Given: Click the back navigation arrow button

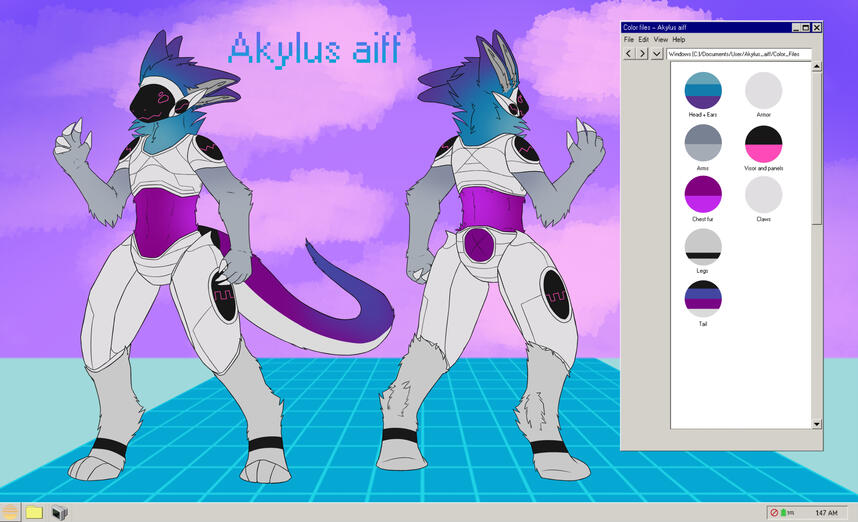Looking at the screenshot, I should pyautogui.click(x=628, y=53).
